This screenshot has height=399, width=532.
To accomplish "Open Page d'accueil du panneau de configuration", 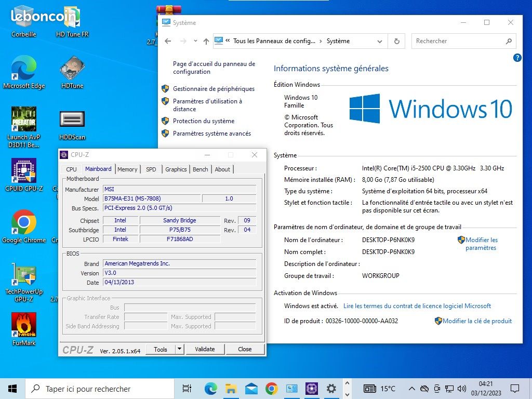I will 214,68.
